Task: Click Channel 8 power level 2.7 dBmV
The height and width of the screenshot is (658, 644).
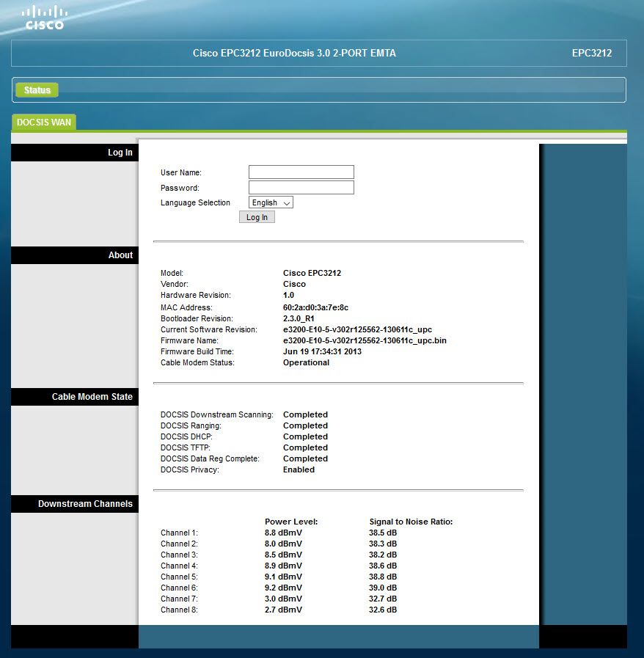Action: pos(283,610)
